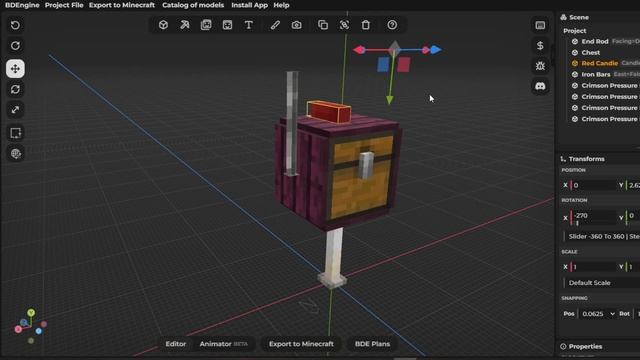Select End Rod in the project tree
Screen dimensions: 640x360
(595, 41)
